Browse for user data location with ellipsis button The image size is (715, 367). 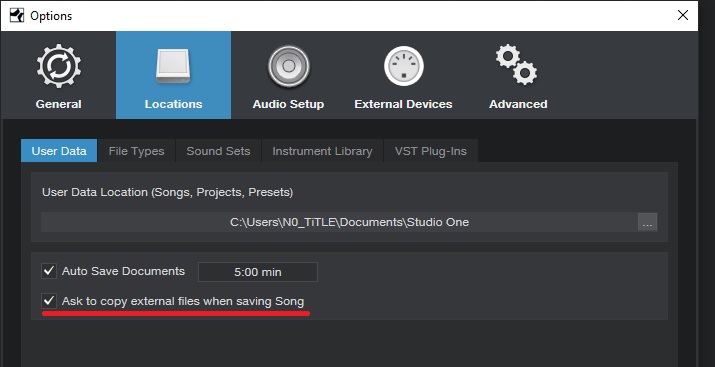click(648, 222)
